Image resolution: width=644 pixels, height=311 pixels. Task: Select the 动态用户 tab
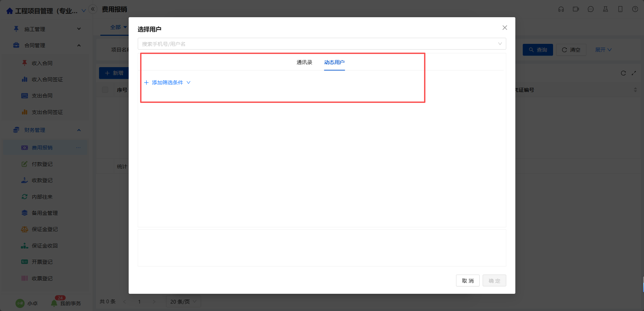coord(334,62)
